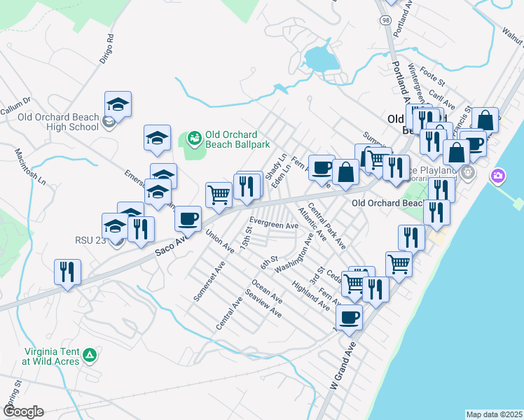Screen dimensions: 524x420
Task: Click the Union Ave street label
Action: point(220,241)
